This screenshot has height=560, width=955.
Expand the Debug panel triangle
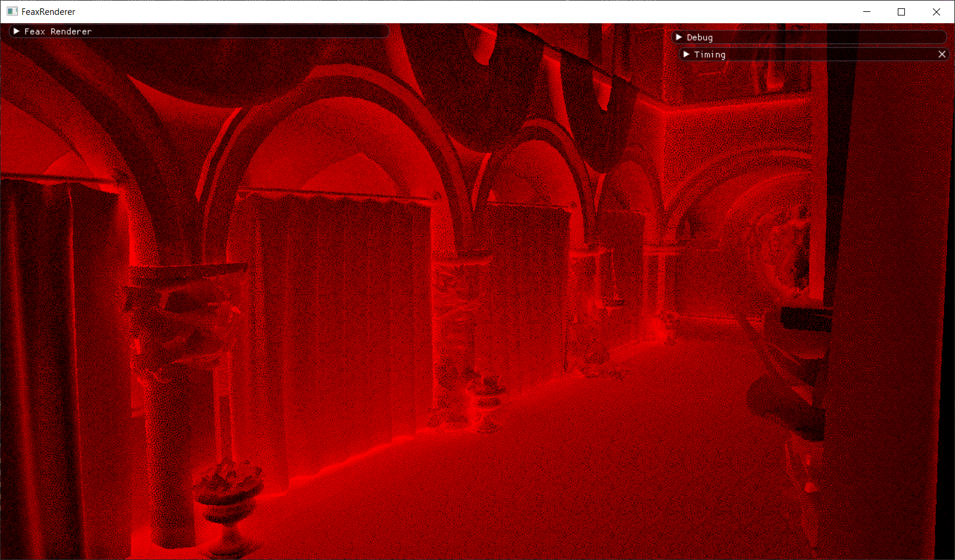click(679, 37)
